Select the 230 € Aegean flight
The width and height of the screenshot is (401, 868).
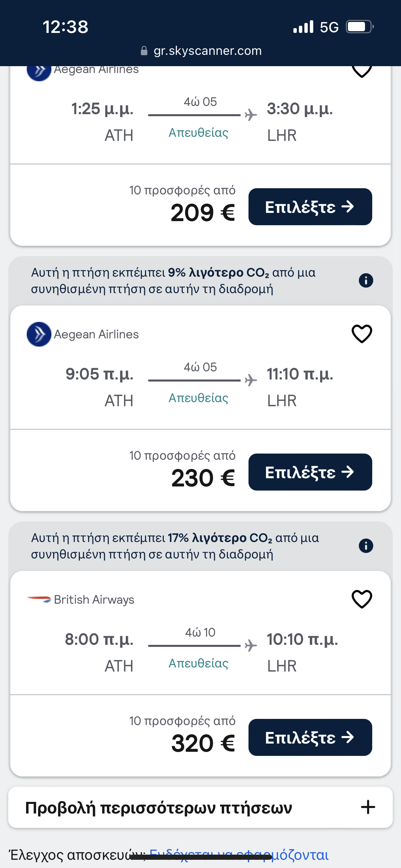310,472
